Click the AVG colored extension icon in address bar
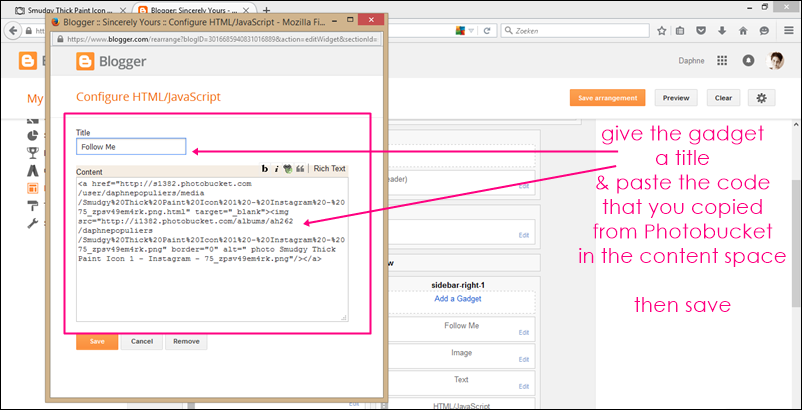The height and width of the screenshot is (410, 802). point(460,31)
